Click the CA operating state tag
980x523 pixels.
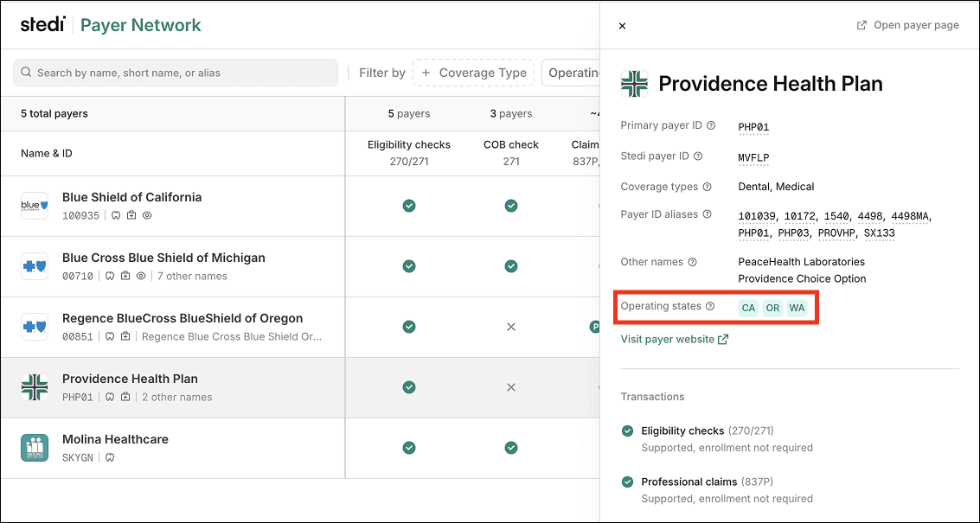tap(748, 308)
